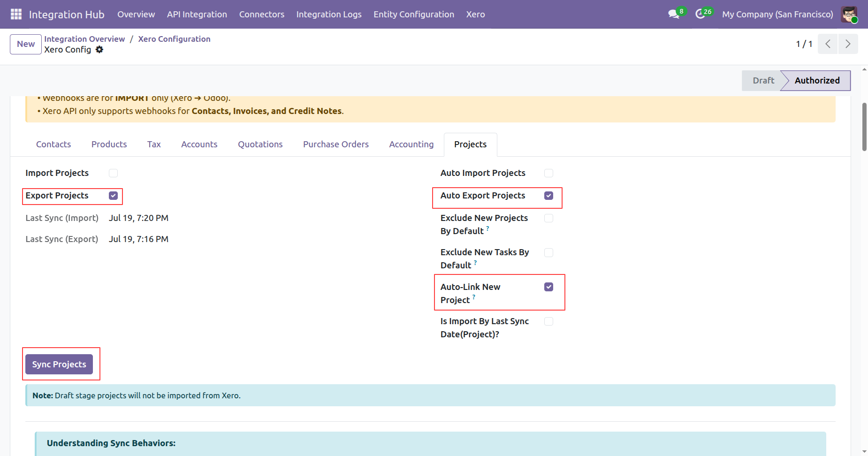This screenshot has height=456, width=868.
Task: Uncheck the Auto-Link New Project checkbox
Action: click(548, 287)
